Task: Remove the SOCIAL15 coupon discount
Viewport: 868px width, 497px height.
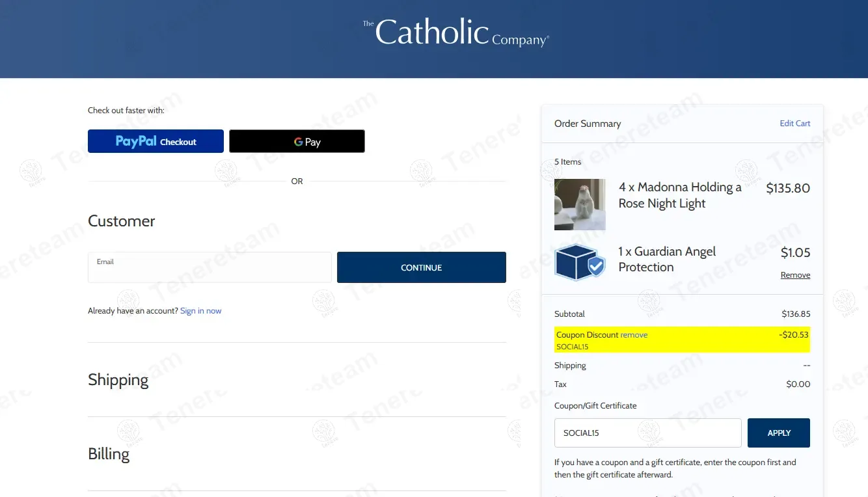Action: point(634,335)
